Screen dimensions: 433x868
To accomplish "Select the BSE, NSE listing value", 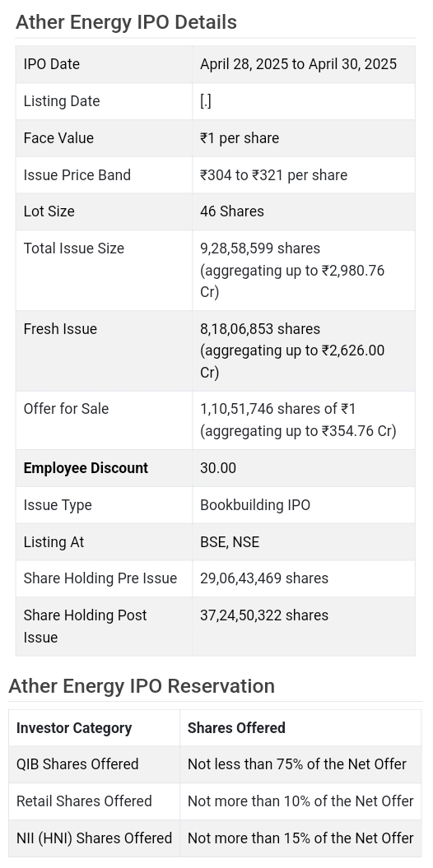I will [229, 542].
